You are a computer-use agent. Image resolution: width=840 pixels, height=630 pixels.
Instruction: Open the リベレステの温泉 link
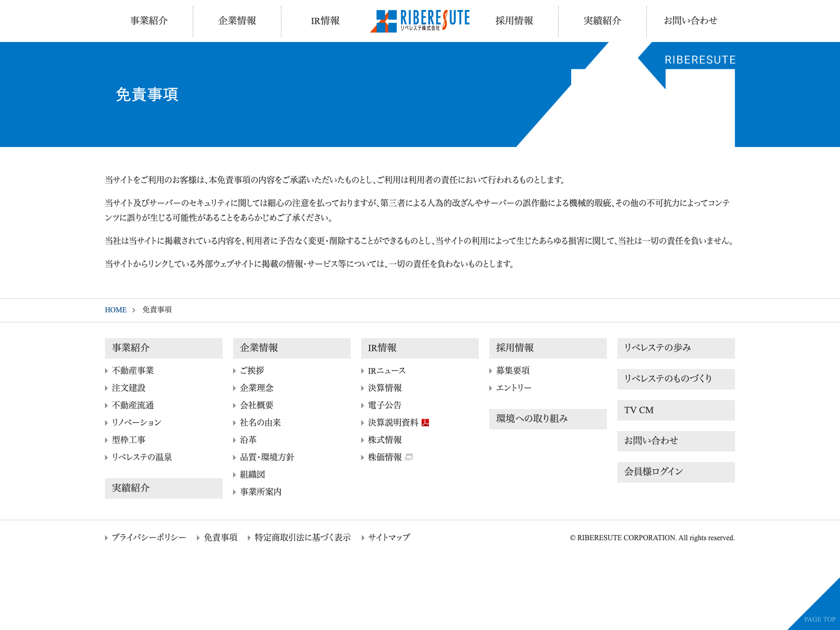click(142, 457)
